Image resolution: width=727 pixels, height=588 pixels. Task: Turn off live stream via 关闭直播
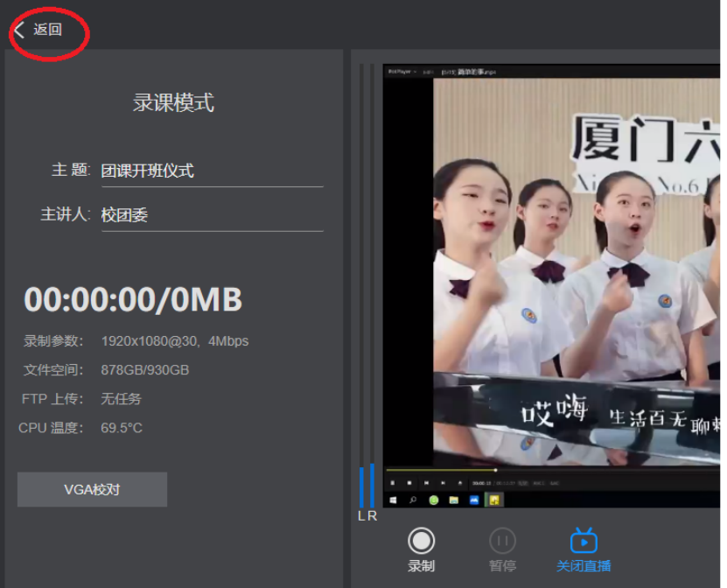pos(584,541)
